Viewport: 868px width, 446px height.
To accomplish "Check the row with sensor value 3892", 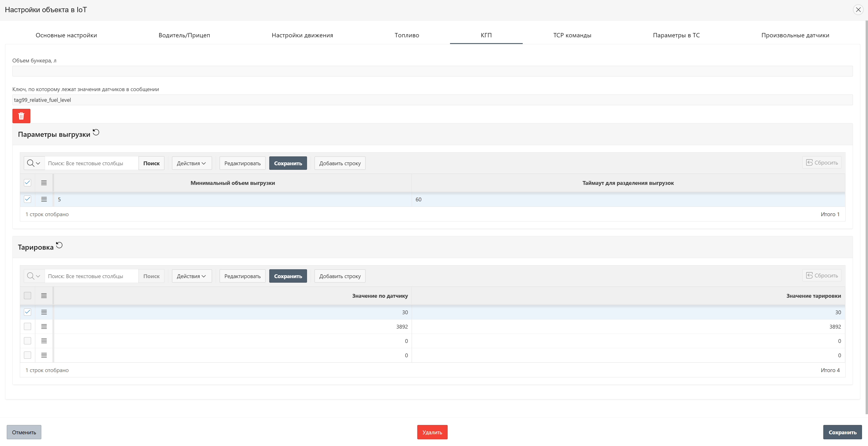I will coord(28,326).
